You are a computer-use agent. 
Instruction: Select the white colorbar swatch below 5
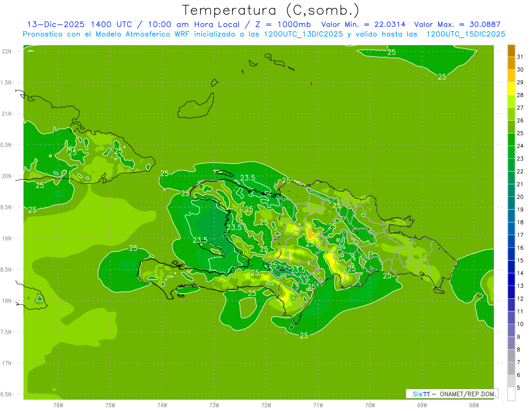tap(511, 394)
